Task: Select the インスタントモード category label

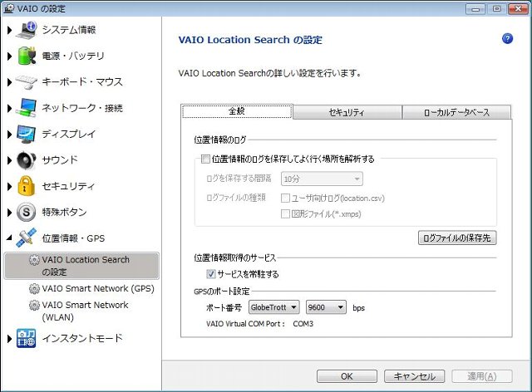Action: pos(82,338)
